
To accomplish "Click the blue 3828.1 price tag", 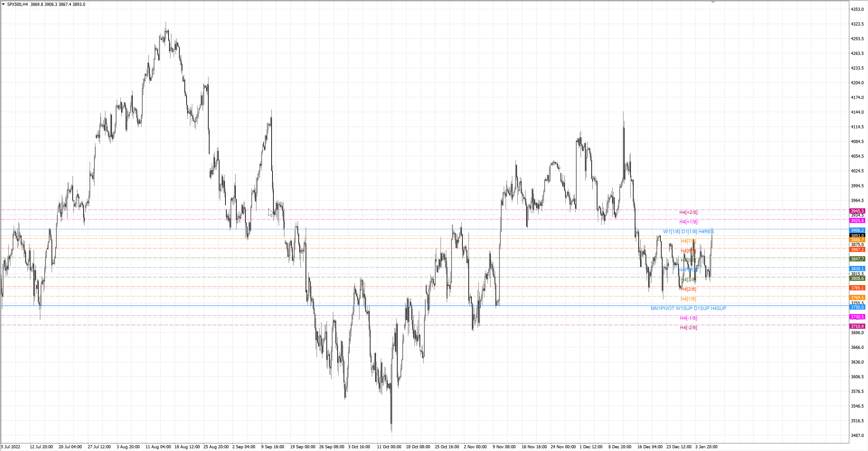I will pos(857,269).
